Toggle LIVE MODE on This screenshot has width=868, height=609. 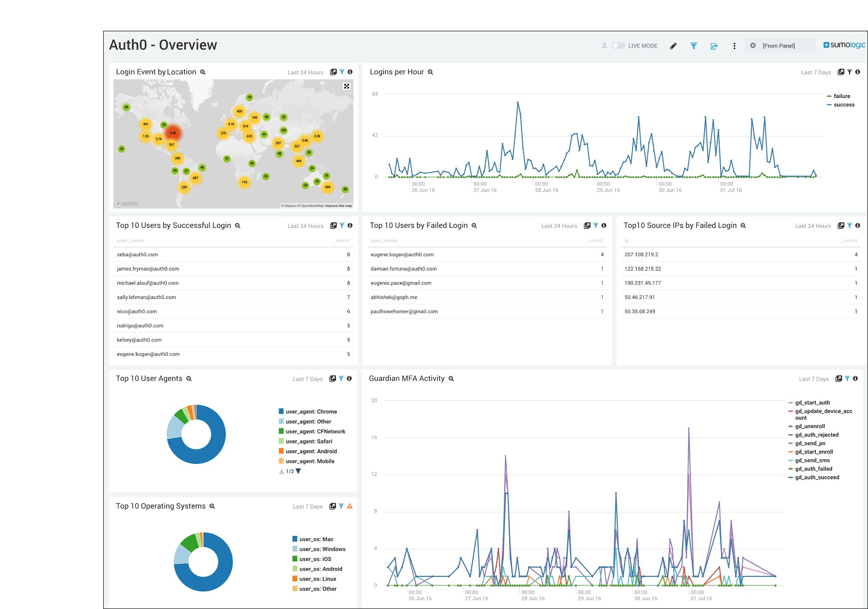click(x=618, y=45)
